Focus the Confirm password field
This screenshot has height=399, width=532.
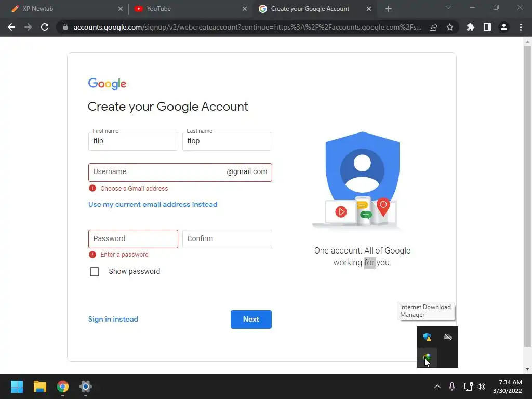(227, 239)
